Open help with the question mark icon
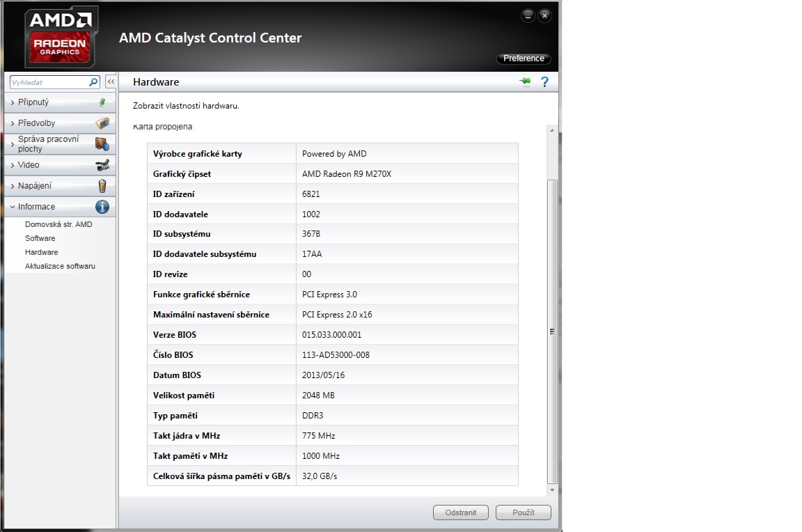 (544, 82)
